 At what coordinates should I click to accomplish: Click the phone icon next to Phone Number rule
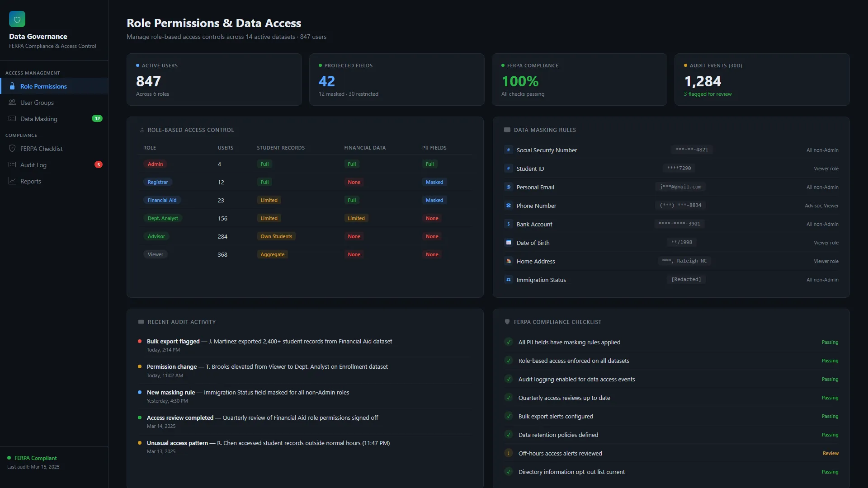tap(508, 205)
